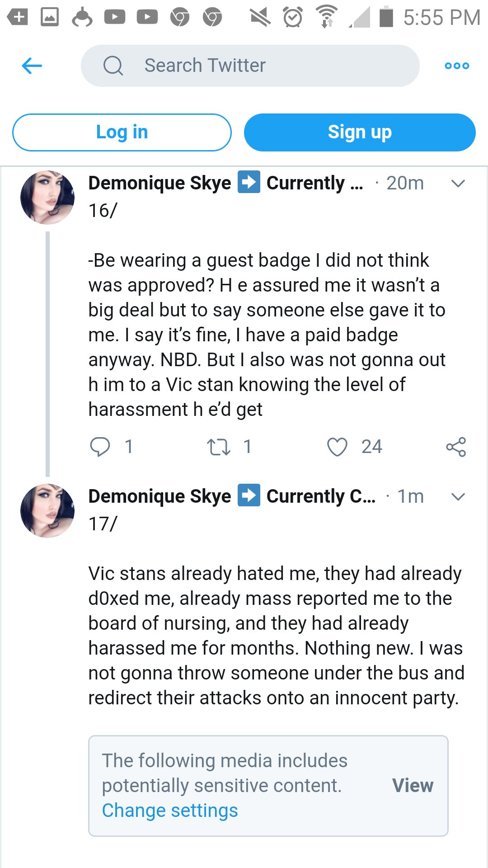Open Demonique Skye avatar on tweet 16/
This screenshot has height=868, width=488.
pyautogui.click(x=47, y=198)
